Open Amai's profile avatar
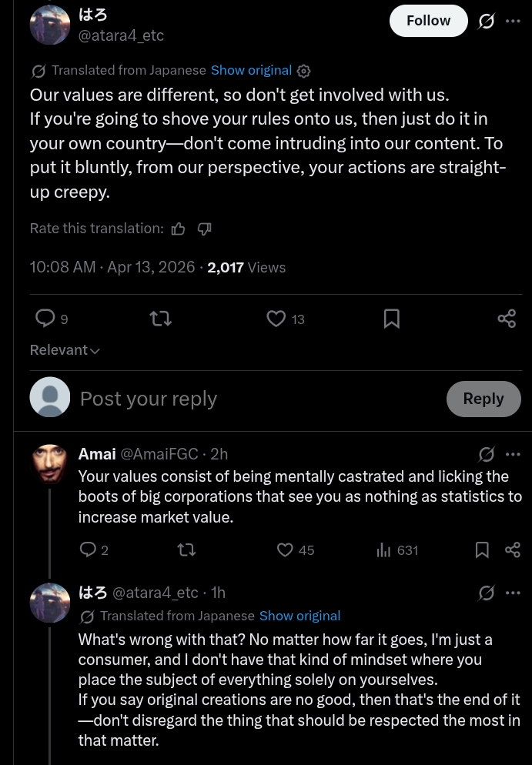The width and height of the screenshot is (532, 765). coord(50,464)
